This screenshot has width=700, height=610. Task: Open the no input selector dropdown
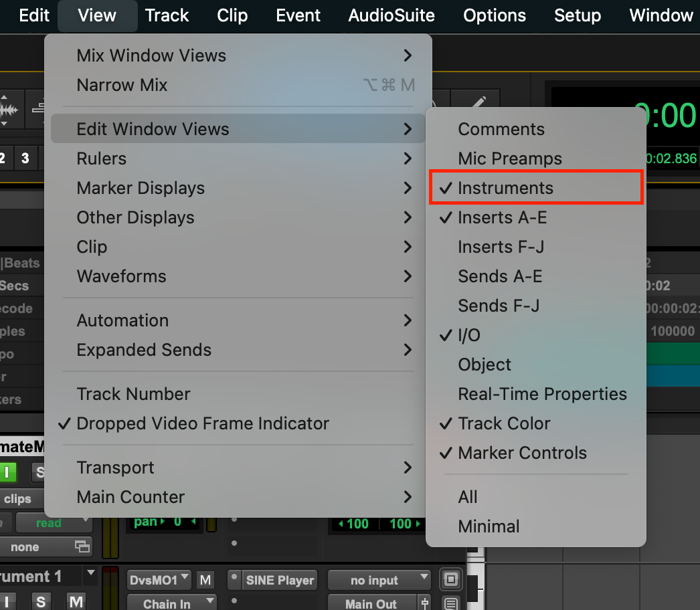[379, 580]
